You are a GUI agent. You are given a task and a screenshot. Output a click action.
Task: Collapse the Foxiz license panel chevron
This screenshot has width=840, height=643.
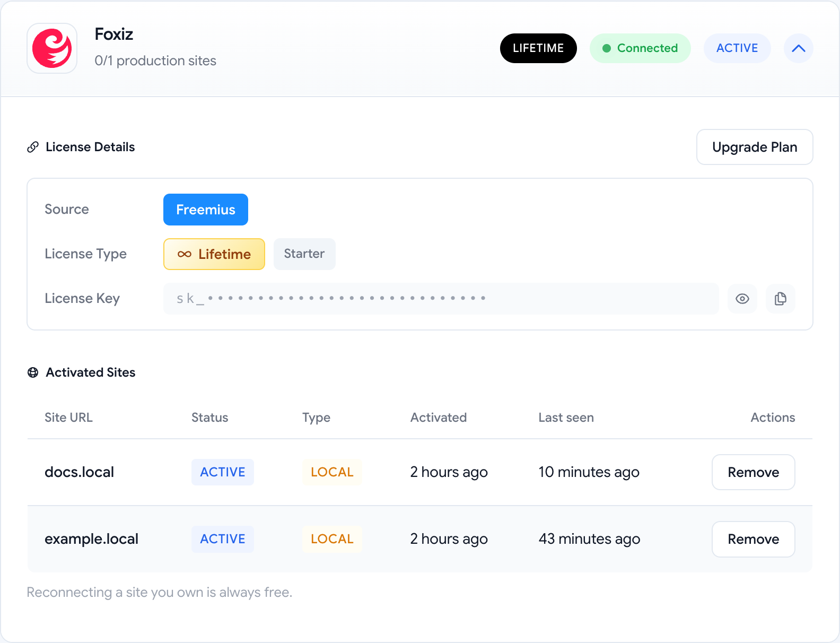click(x=799, y=48)
